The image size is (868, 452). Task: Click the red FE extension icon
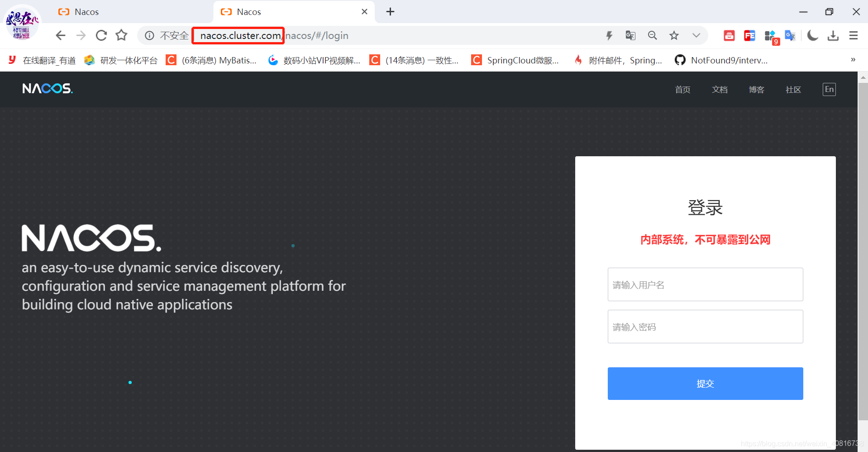[x=749, y=35]
